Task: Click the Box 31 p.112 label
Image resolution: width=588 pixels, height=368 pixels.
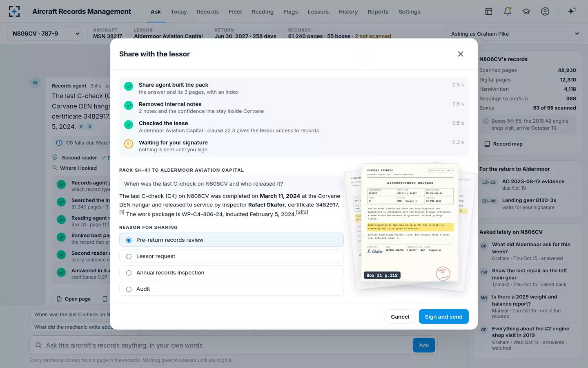Action: (382, 276)
